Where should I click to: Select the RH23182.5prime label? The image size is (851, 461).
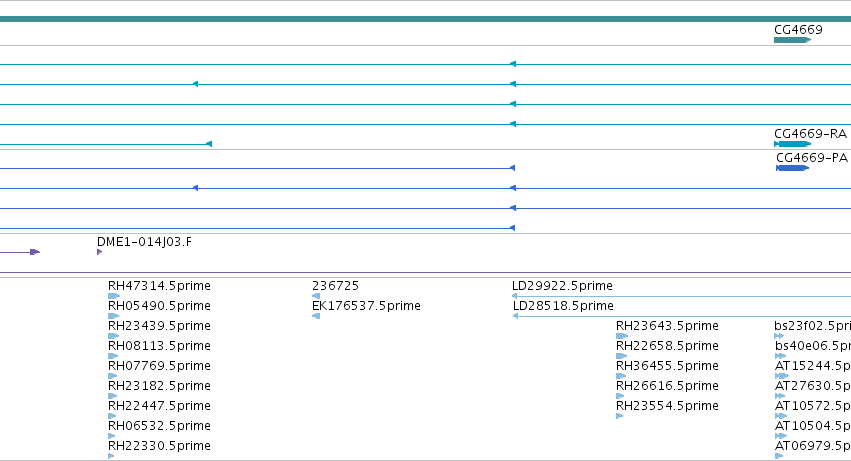[159, 386]
